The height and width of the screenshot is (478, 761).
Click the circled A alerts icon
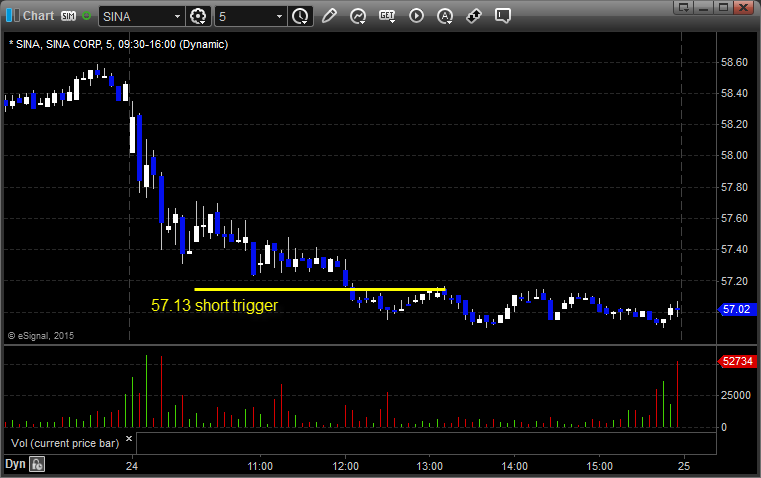coord(445,16)
